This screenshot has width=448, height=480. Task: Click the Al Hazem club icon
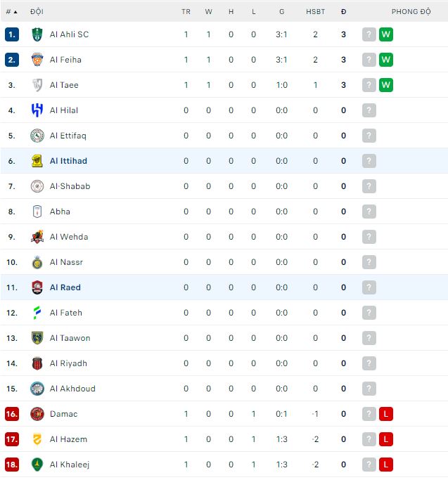(x=37, y=439)
